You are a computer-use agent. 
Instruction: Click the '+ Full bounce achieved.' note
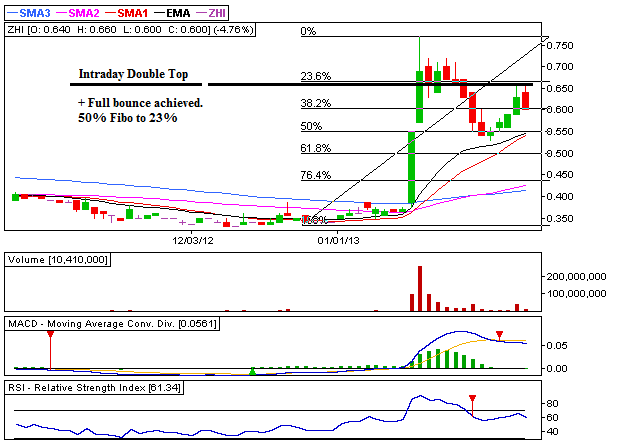pos(140,103)
